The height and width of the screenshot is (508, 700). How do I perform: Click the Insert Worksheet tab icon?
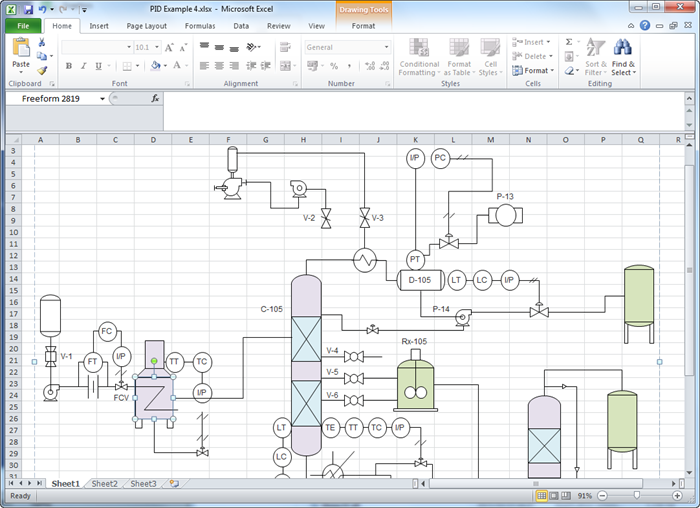(x=174, y=483)
